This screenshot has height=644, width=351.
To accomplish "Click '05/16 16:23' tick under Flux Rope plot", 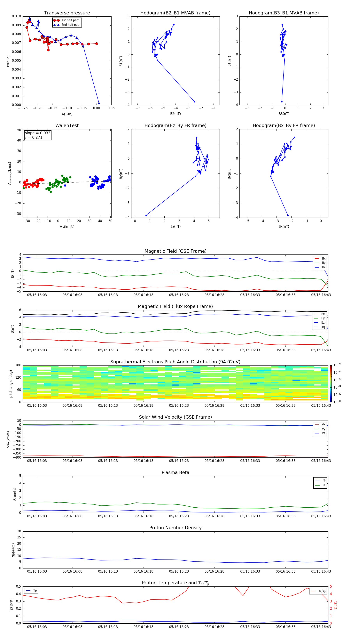I will coord(179,350).
